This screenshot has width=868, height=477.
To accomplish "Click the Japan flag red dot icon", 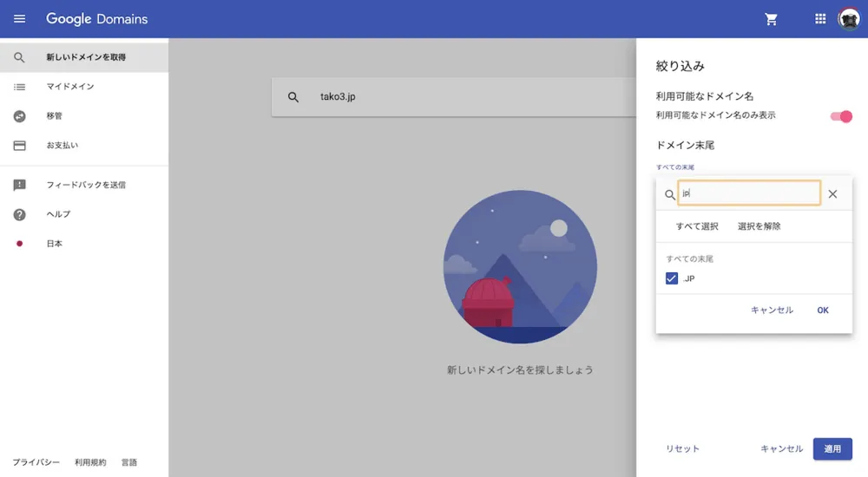I will pyautogui.click(x=19, y=244).
